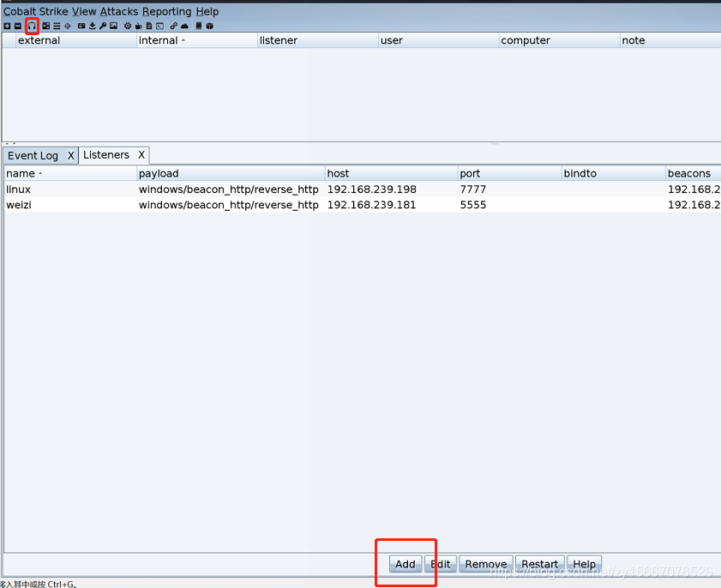Screen dimensions: 721x588
Task: Sort sessions by listener column
Action: [318, 40]
